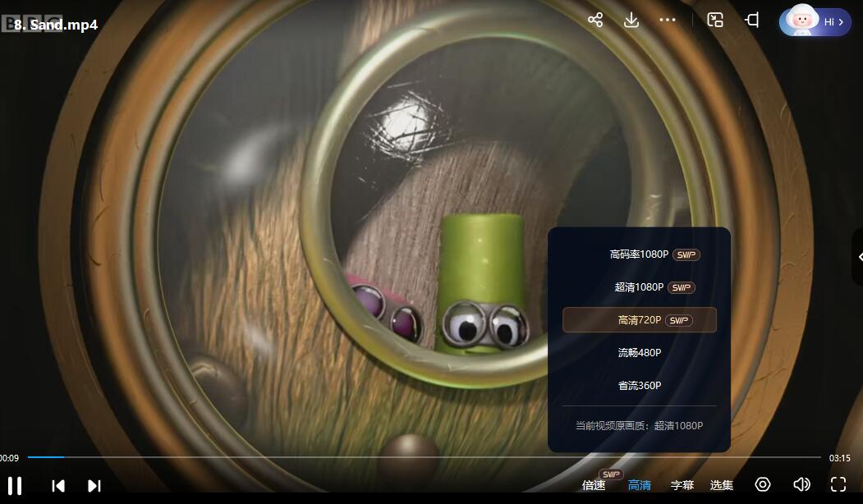The width and height of the screenshot is (863, 504).
Task: Open the 字幕 subtitles menu
Action: [682, 485]
